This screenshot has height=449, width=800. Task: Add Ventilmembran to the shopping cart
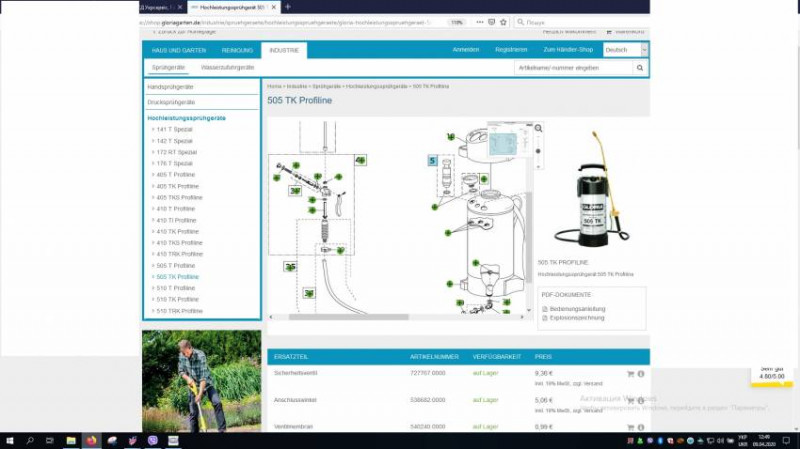click(630, 428)
